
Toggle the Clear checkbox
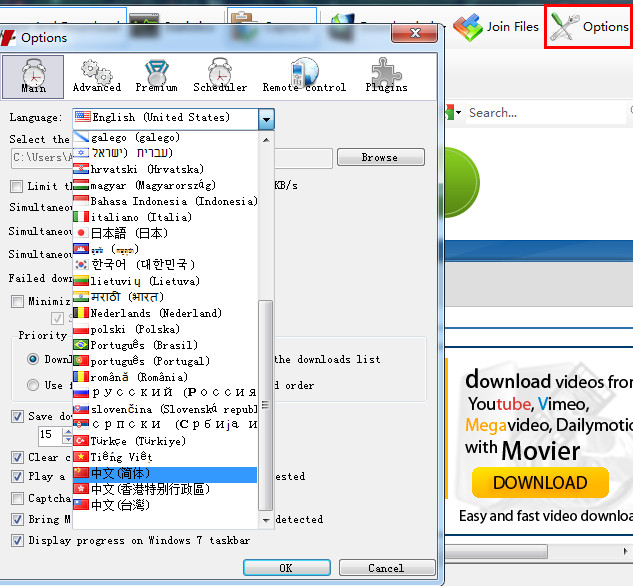click(x=17, y=458)
